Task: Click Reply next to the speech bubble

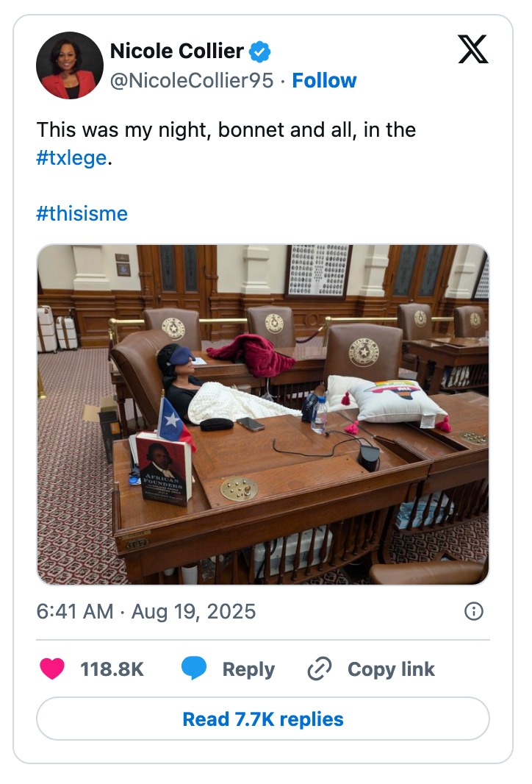Action: (248, 669)
